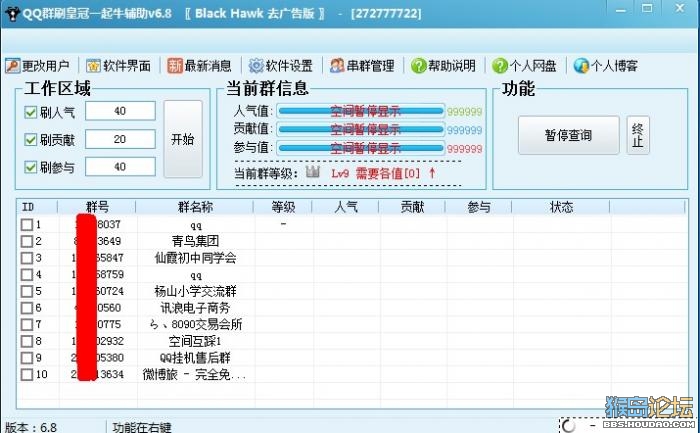Sort by the 人气 column header
Image resolution: width=700 pixels, height=433 pixels.
pyautogui.click(x=346, y=207)
